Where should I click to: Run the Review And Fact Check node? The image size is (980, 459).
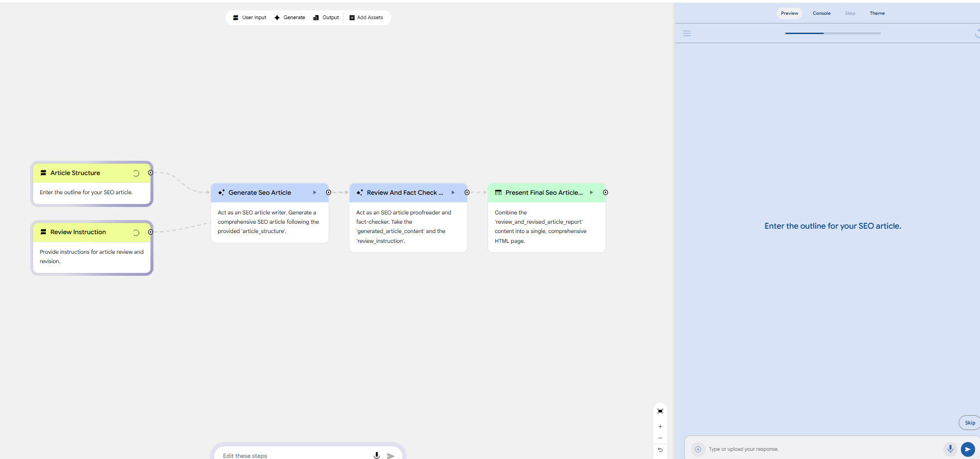tap(453, 193)
